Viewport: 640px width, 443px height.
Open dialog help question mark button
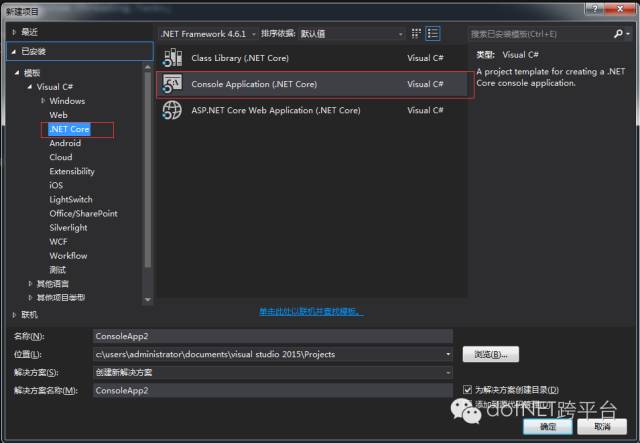[594, 9]
